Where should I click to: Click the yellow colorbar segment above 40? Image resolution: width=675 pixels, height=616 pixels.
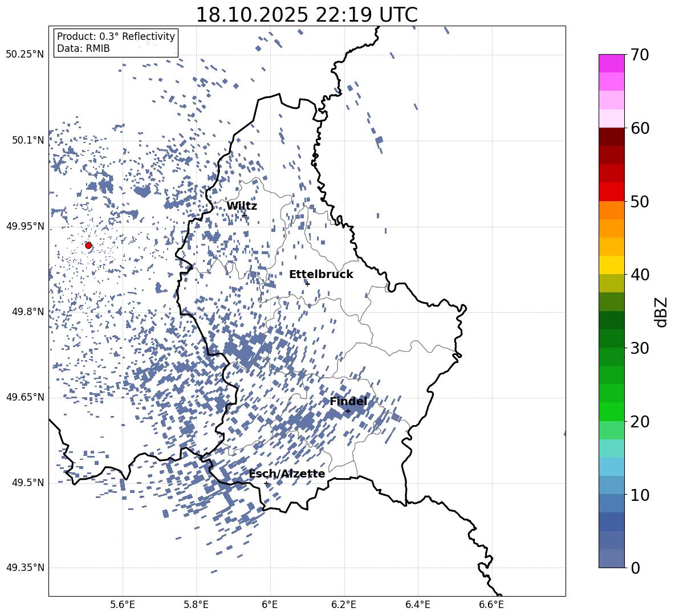click(x=612, y=265)
